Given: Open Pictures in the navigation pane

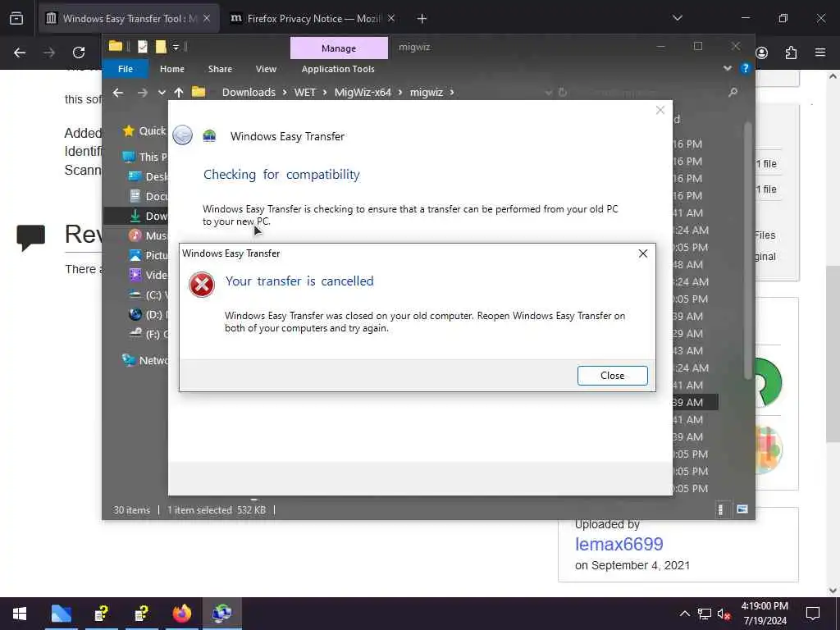Looking at the screenshot, I should coord(148,256).
